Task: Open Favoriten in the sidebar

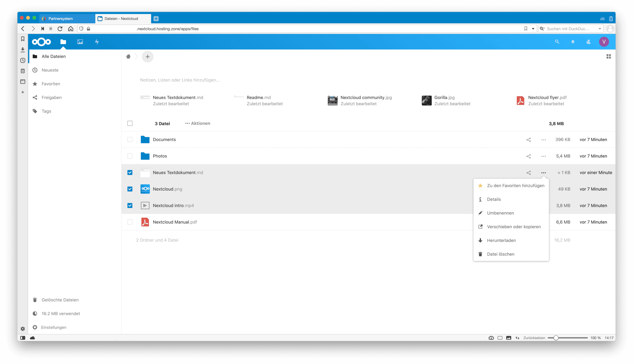Action: pyautogui.click(x=75, y=84)
